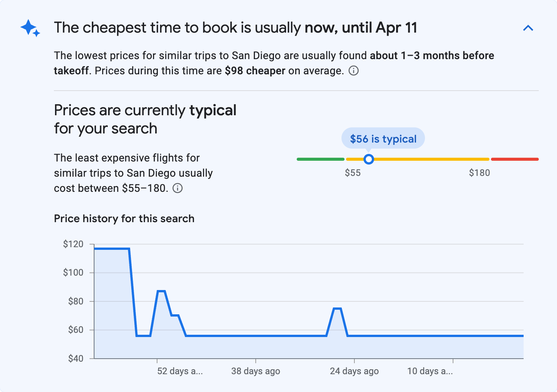Open the chevron at the panel's top right
The image size is (557, 392).
(x=528, y=28)
